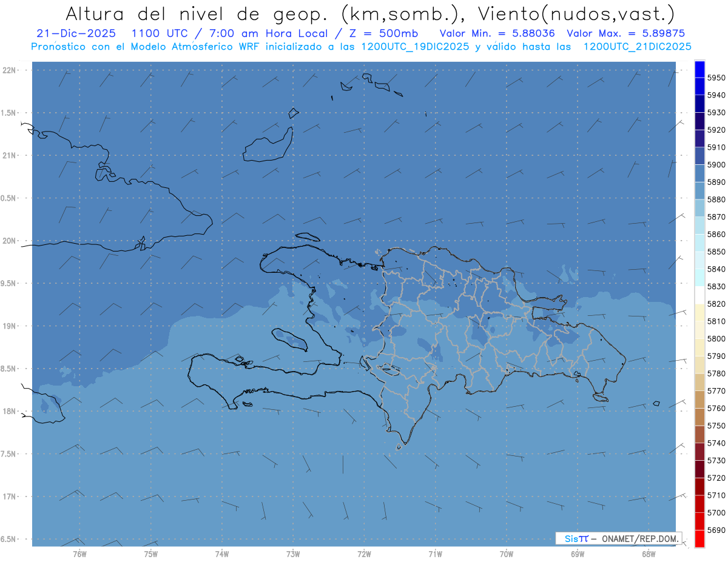The height and width of the screenshot is (562, 728).
Task: Click the '70W' longitude label
Action: tap(507, 554)
